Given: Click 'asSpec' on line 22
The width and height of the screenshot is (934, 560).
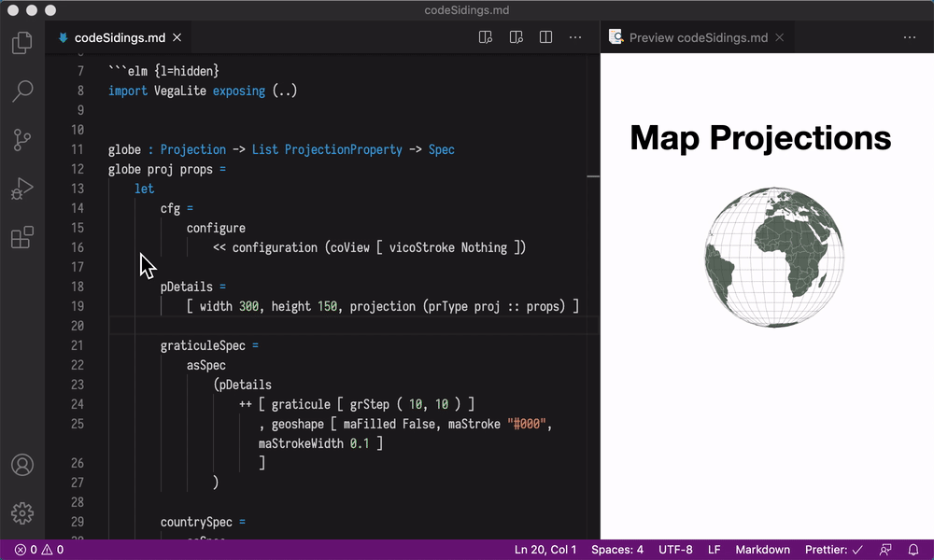Looking at the screenshot, I should click(x=206, y=365).
